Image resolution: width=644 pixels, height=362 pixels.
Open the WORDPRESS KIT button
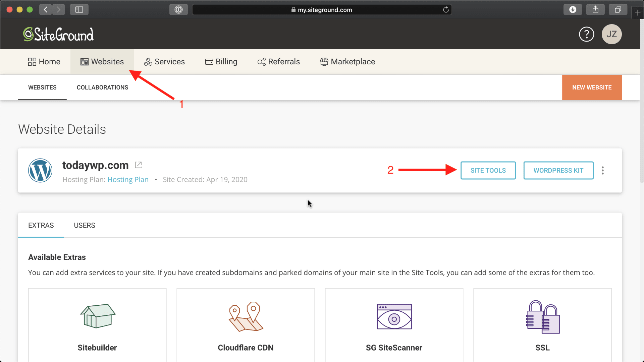[558, 170]
